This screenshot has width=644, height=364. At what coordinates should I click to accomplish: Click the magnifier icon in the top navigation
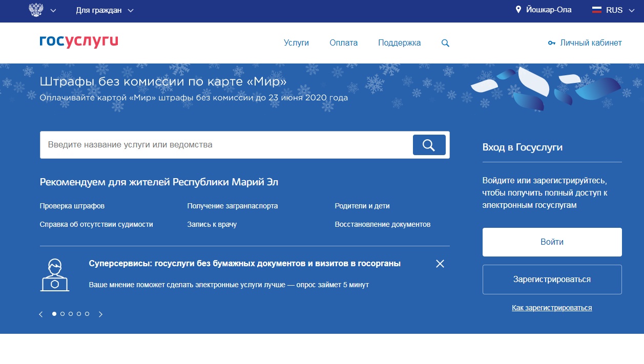pyautogui.click(x=445, y=44)
